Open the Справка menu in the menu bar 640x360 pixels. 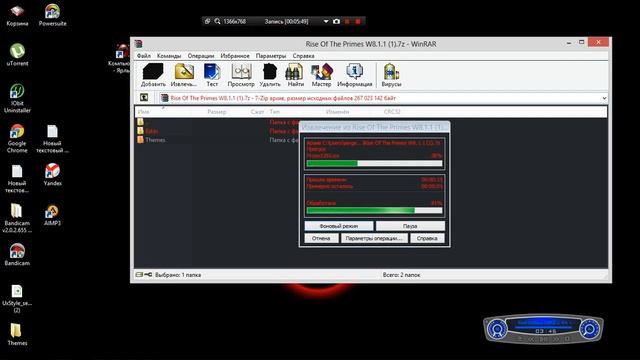(x=303, y=56)
